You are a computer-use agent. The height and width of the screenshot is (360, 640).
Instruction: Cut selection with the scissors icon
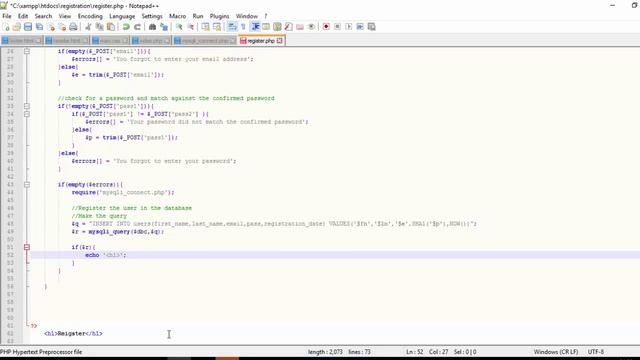[x=88, y=27]
